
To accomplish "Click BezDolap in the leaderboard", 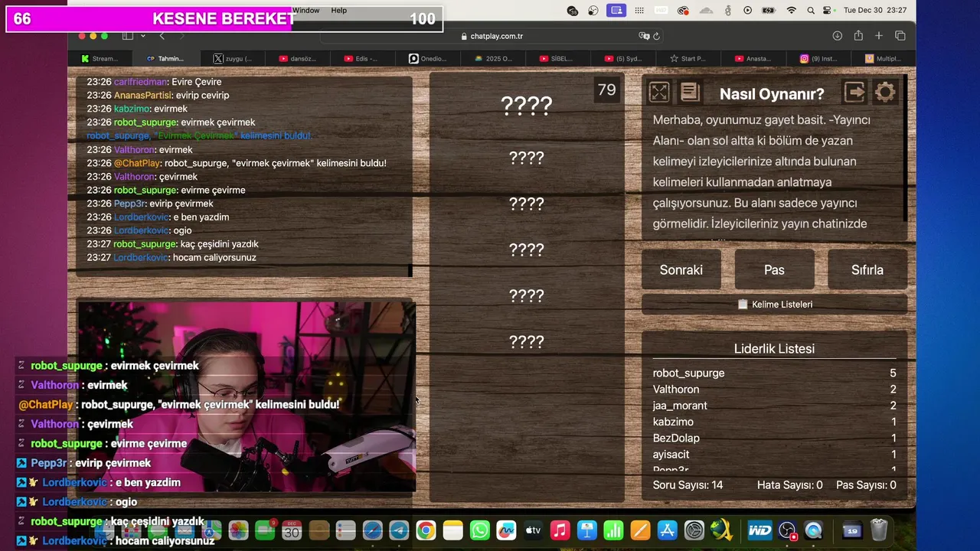I will pyautogui.click(x=676, y=439).
